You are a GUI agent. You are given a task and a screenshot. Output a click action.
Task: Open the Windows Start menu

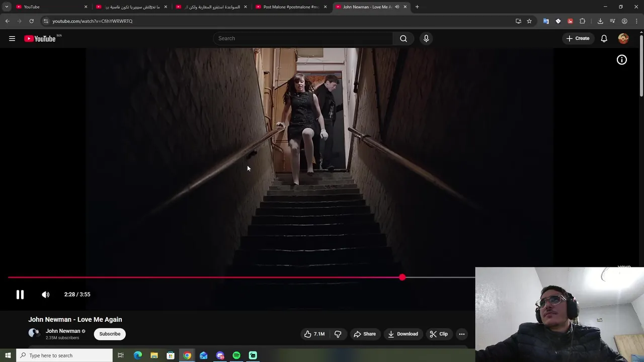(x=8, y=355)
